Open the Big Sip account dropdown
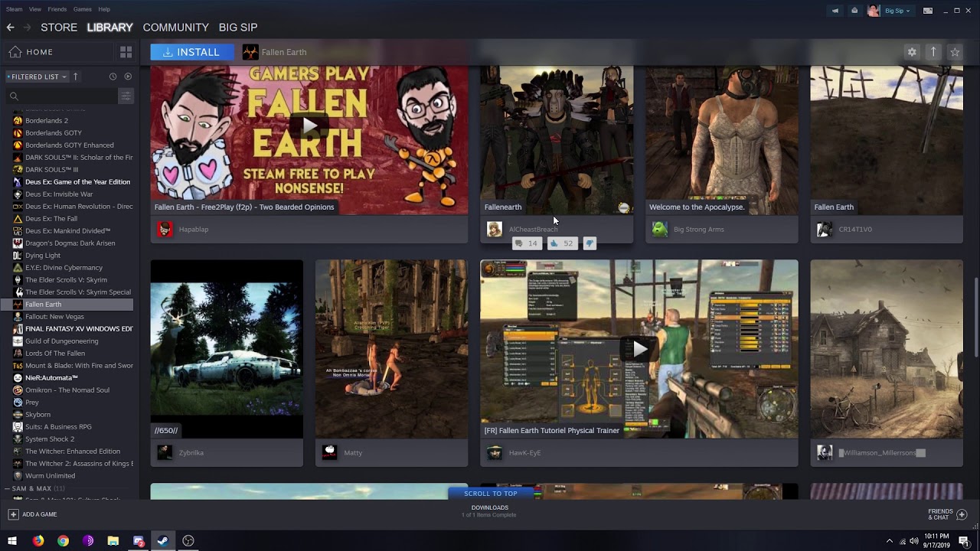This screenshot has height=551, width=980. click(897, 11)
